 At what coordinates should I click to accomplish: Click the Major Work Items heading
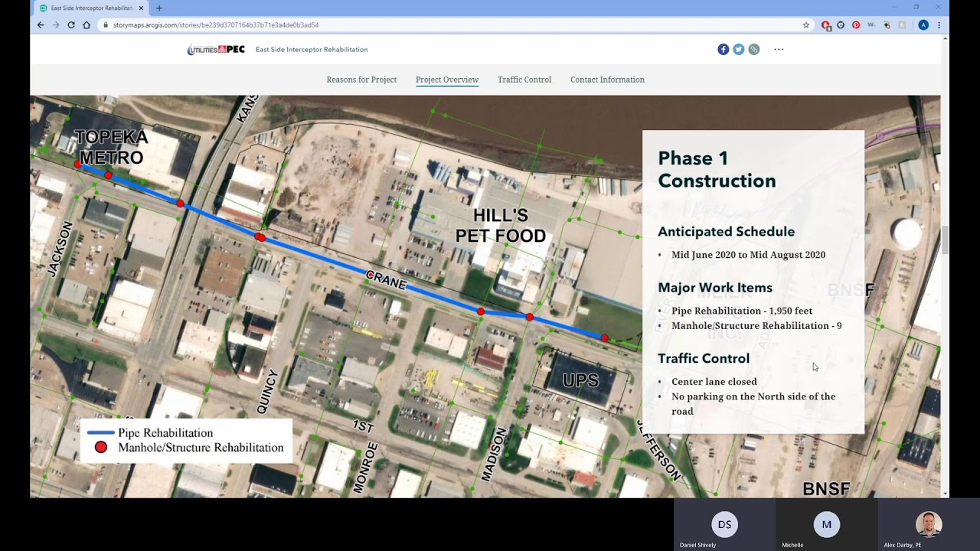(715, 288)
